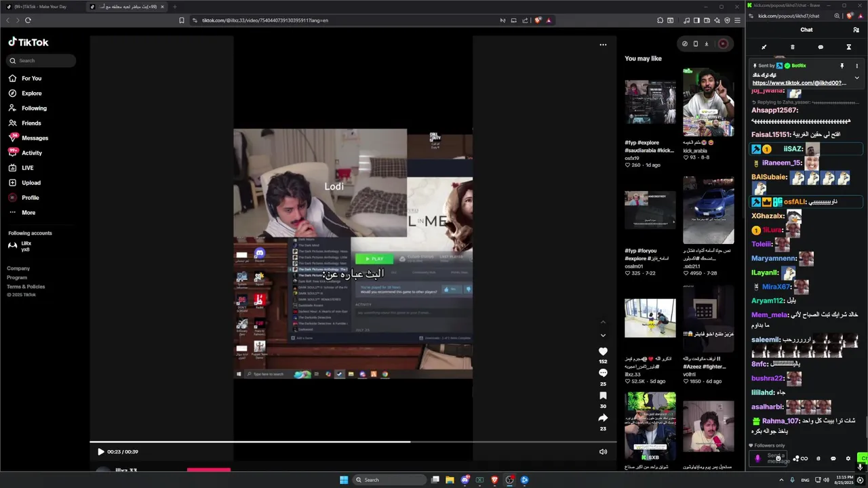The height and width of the screenshot is (488, 868).
Task: Open Brave Wallet icon
Action: pos(706,20)
